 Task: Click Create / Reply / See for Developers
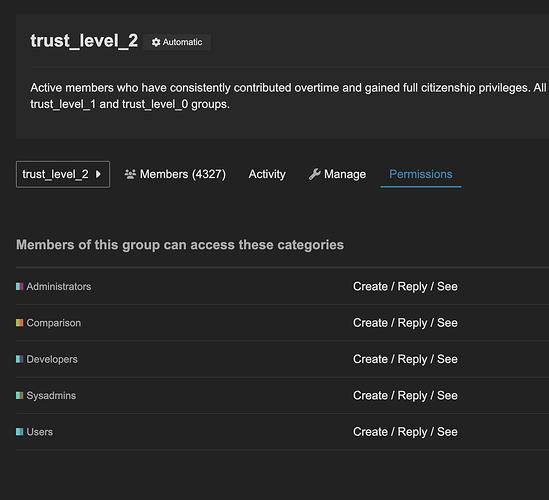coord(405,359)
